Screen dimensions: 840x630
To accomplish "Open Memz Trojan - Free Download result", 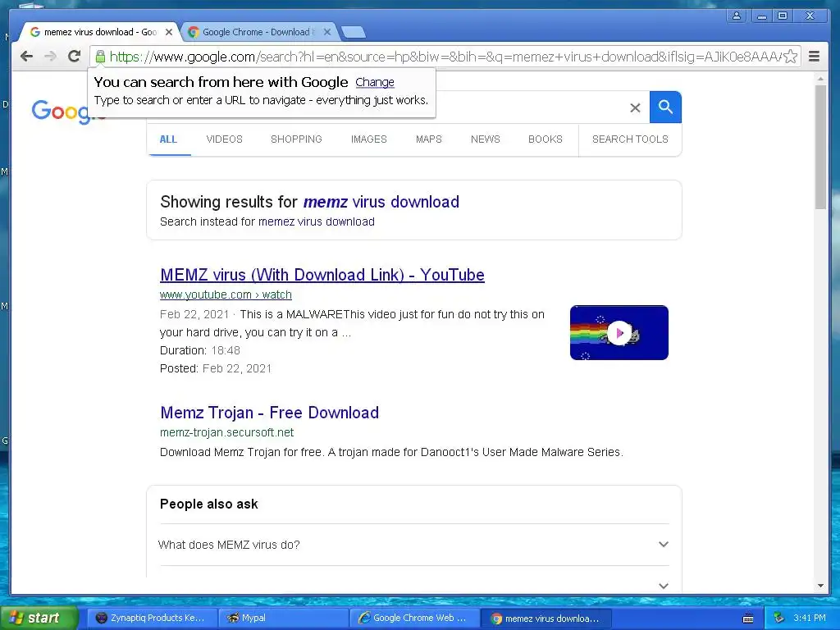I will point(269,413).
